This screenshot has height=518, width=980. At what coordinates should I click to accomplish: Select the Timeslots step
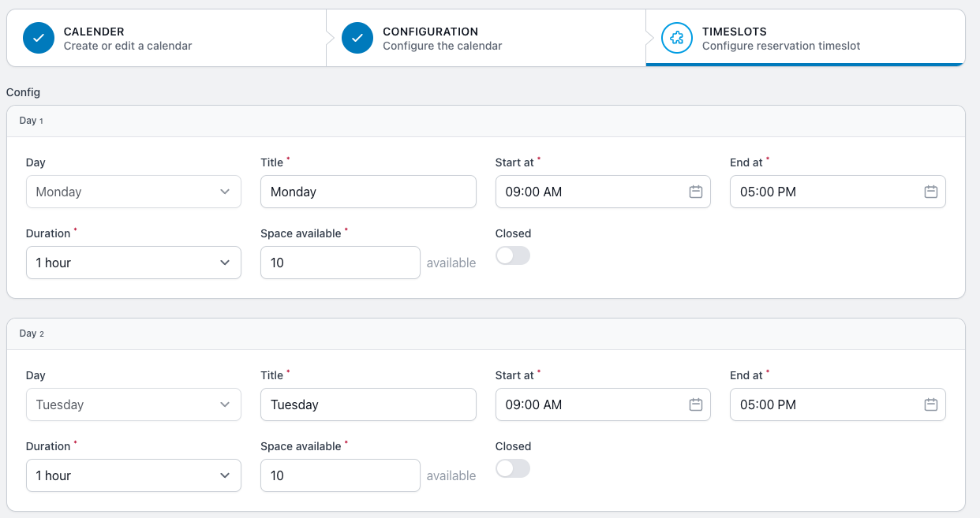tap(805, 38)
